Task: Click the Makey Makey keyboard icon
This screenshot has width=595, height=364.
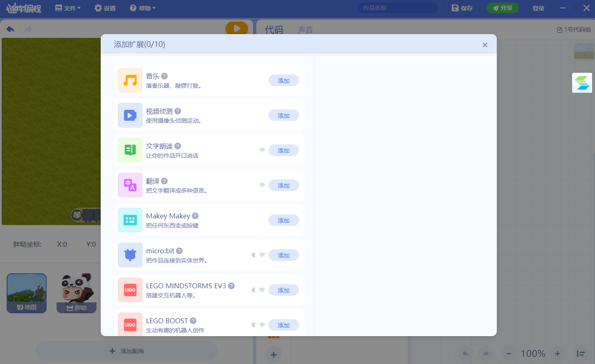Action: (130, 220)
